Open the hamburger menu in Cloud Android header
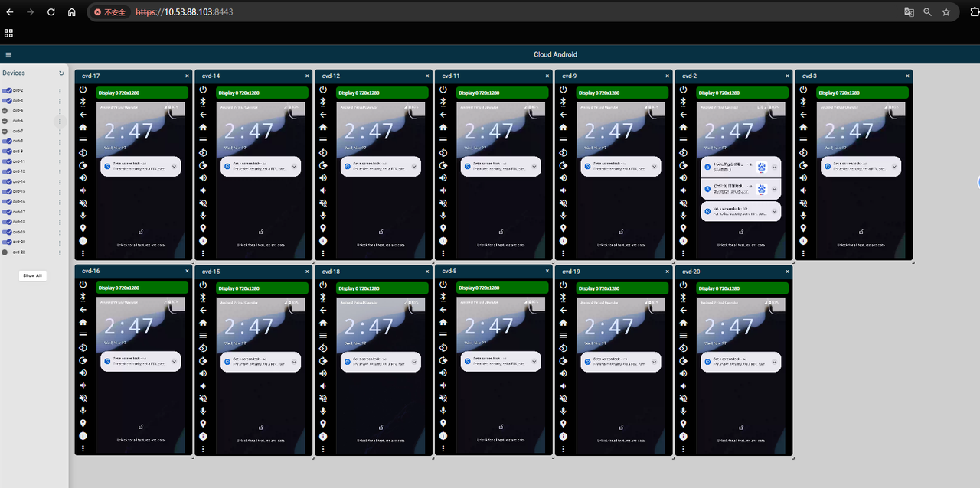980x488 pixels. click(x=8, y=54)
